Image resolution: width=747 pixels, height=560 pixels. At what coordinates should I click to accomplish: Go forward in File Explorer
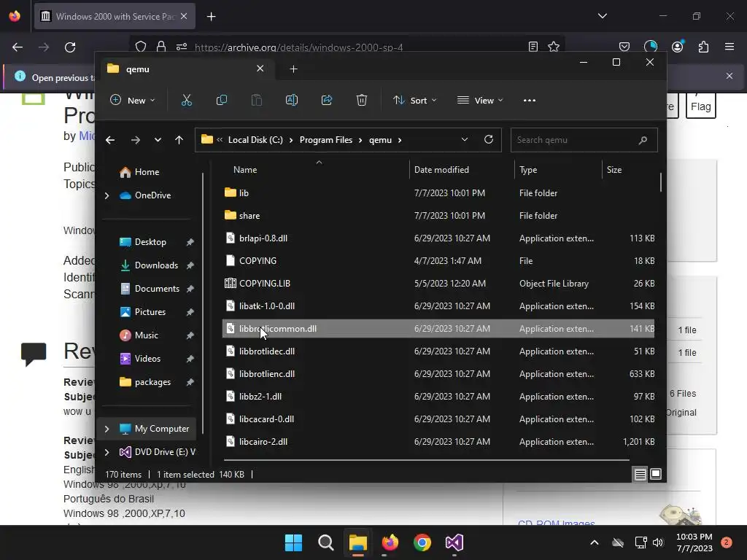pos(136,140)
